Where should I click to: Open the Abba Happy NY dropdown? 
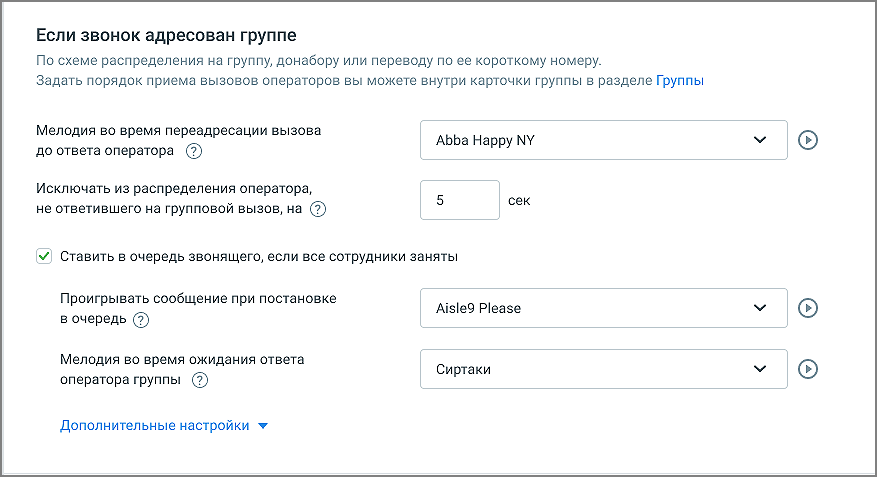603,140
